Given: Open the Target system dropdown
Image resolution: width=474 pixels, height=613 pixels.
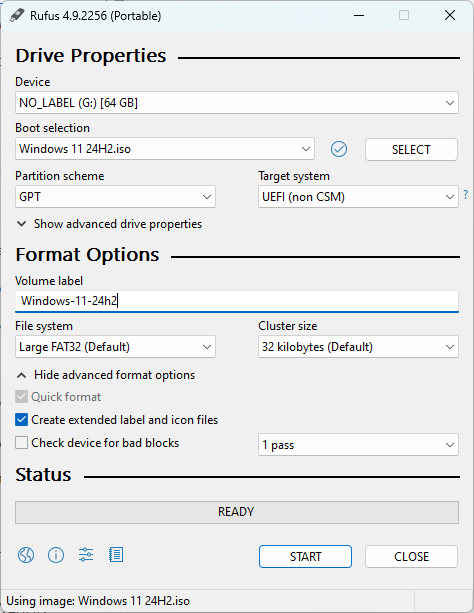Looking at the screenshot, I should (x=358, y=197).
